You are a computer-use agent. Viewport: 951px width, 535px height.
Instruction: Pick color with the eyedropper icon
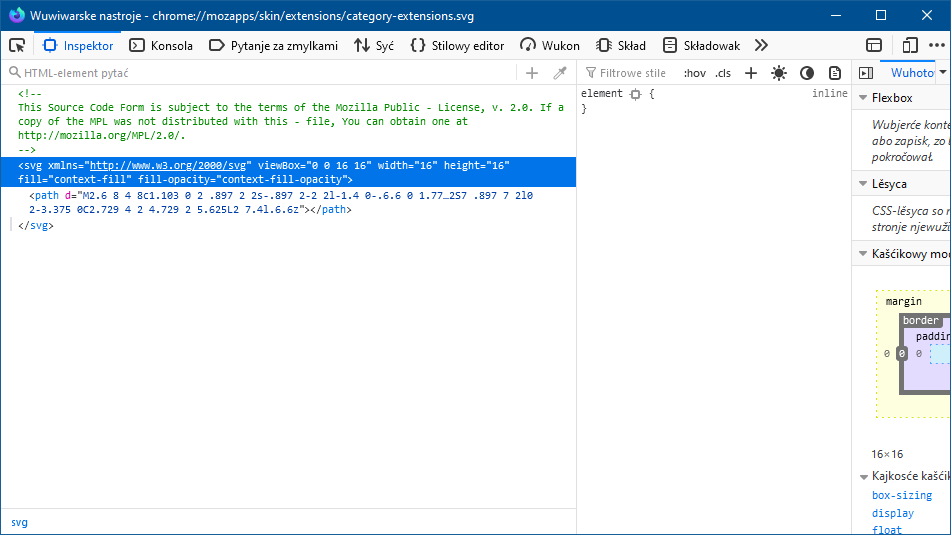pos(560,73)
